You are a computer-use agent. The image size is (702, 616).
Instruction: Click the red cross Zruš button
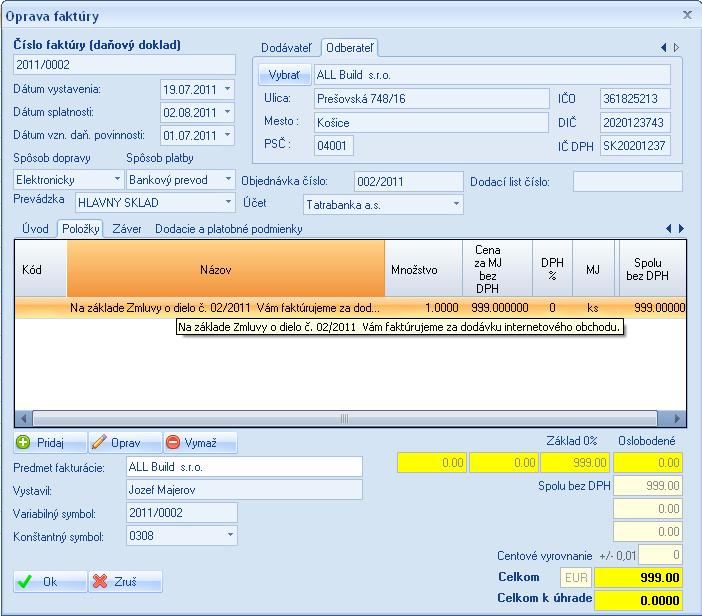(125, 582)
